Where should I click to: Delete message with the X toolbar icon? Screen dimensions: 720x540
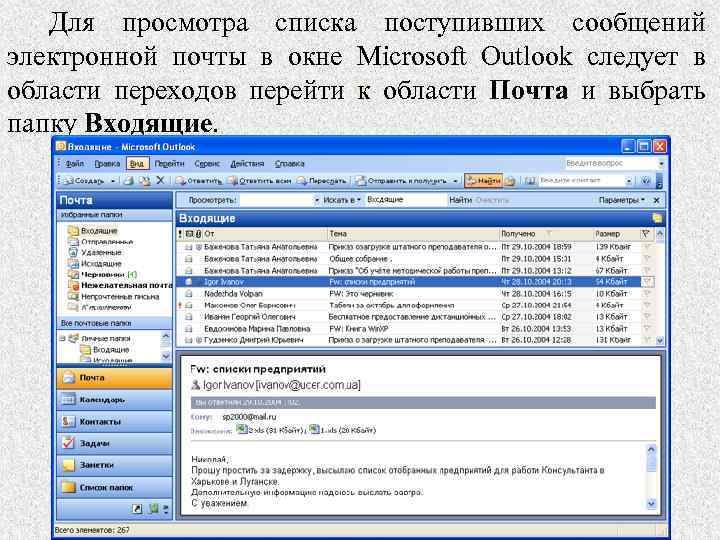[160, 180]
